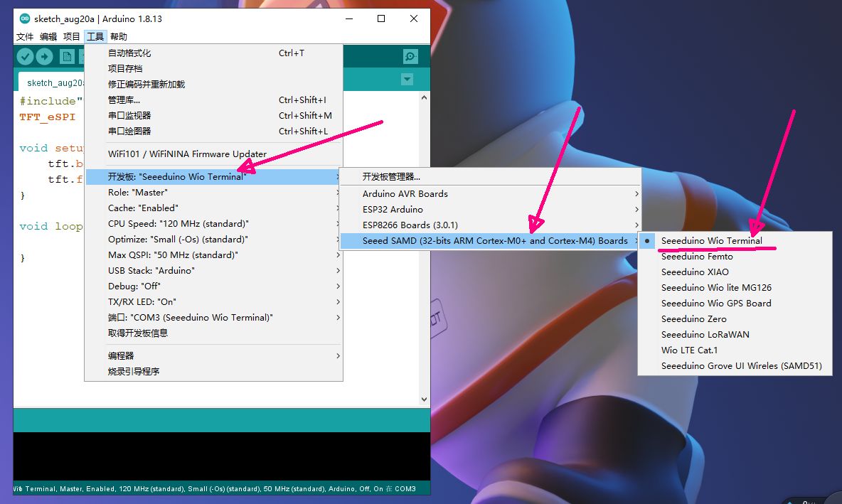Image resolution: width=842 pixels, height=504 pixels.
Task: Select Seeeduino Zero board
Action: click(x=735, y=319)
